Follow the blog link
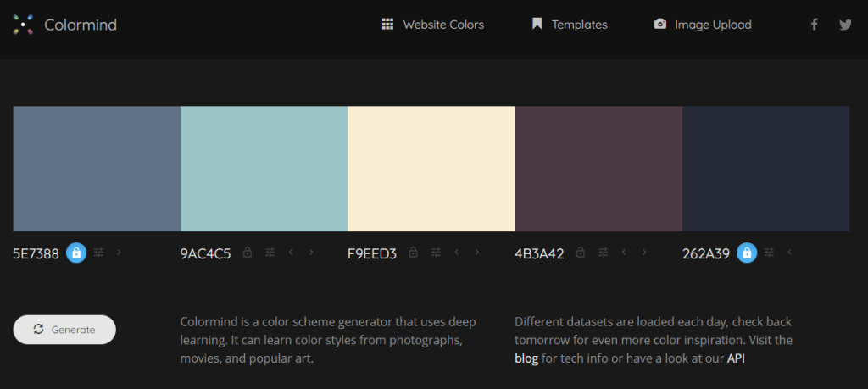 526,358
